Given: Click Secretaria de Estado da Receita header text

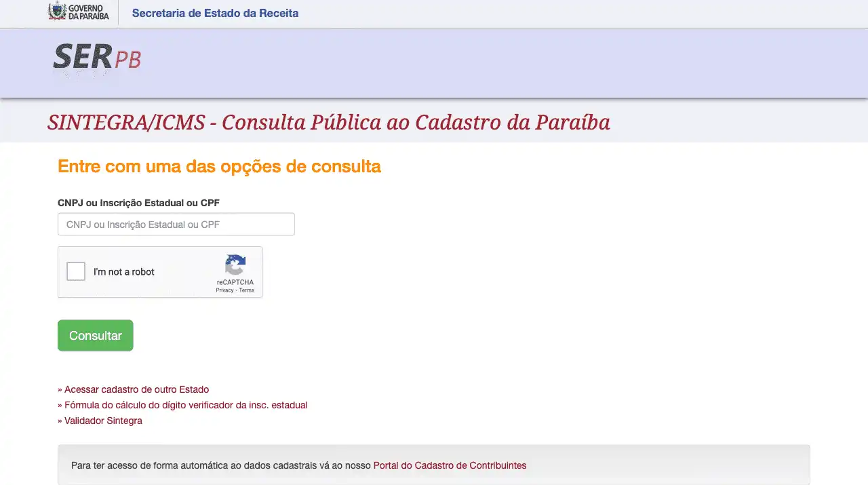Looking at the screenshot, I should tap(215, 13).
